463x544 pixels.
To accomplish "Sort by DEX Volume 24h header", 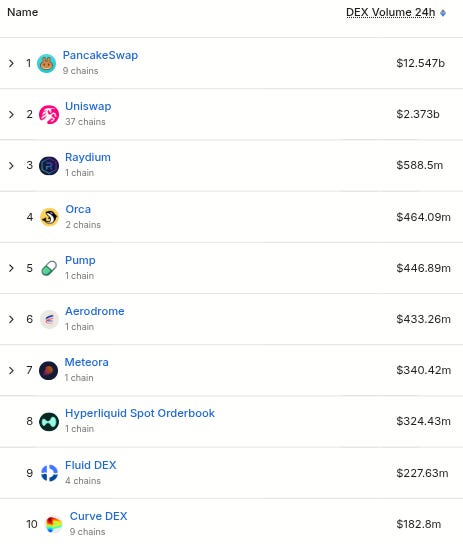I will (x=391, y=12).
